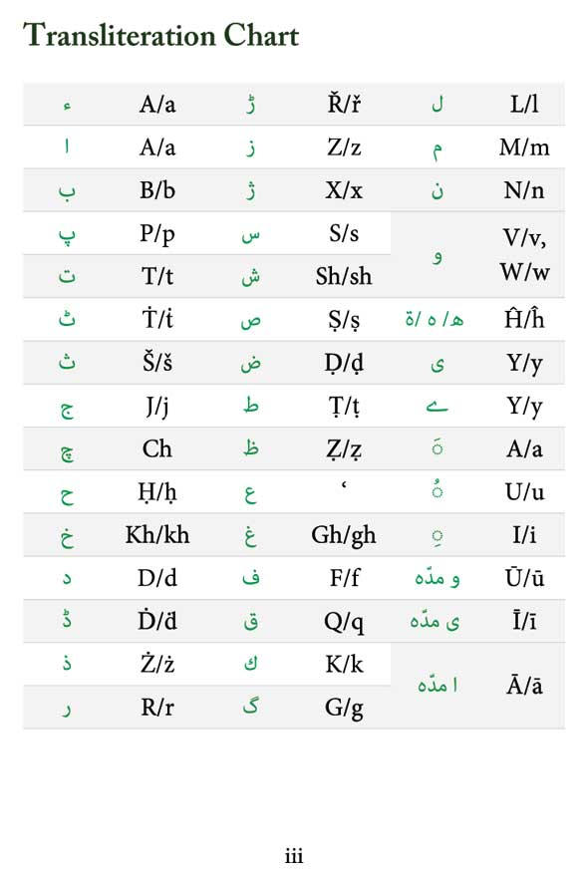Click the Transliteration Chart heading
The width and height of the screenshot is (588, 877).
click(160, 35)
